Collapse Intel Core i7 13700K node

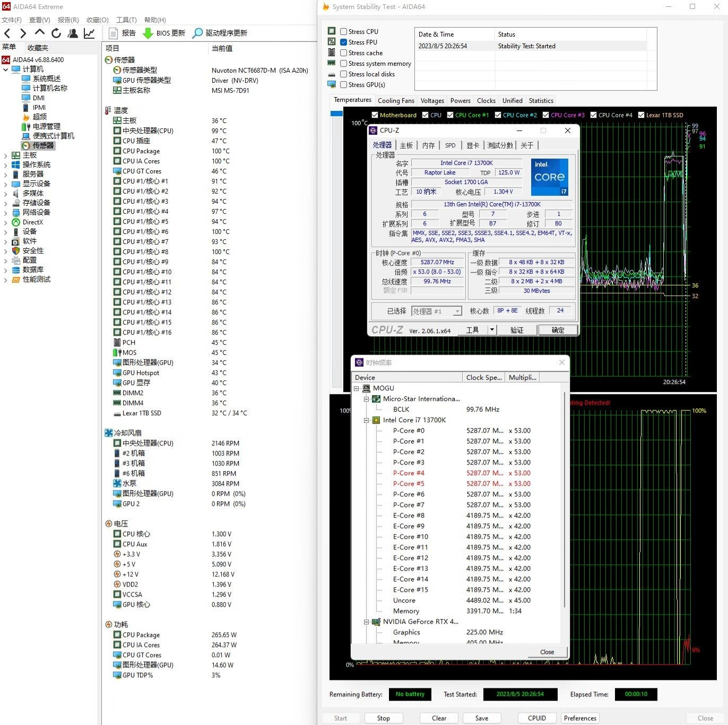[x=366, y=420]
